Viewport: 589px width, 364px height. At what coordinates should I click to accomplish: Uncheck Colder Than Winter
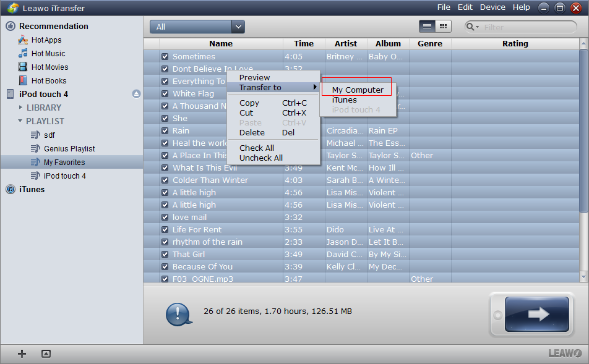pyautogui.click(x=165, y=180)
